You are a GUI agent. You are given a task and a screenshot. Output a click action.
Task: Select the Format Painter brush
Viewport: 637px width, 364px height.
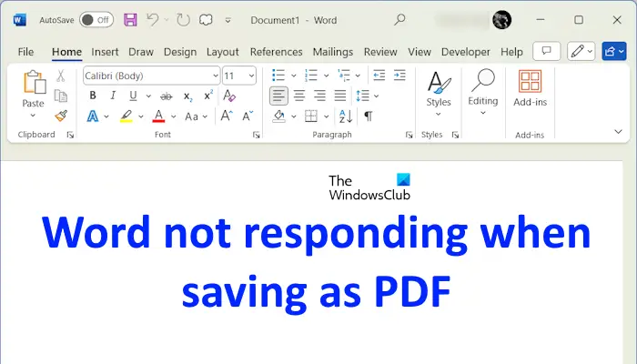[x=61, y=116]
